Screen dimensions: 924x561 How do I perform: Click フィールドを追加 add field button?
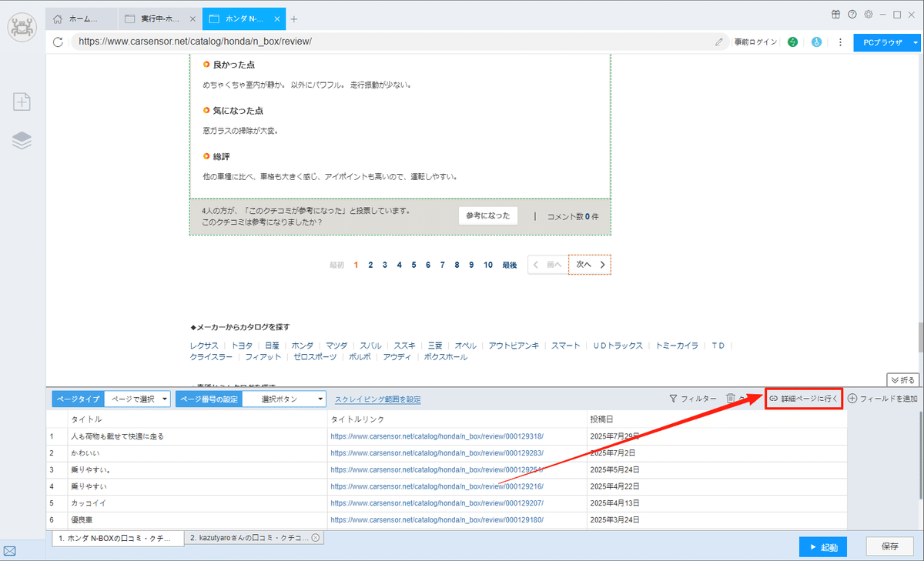point(882,399)
